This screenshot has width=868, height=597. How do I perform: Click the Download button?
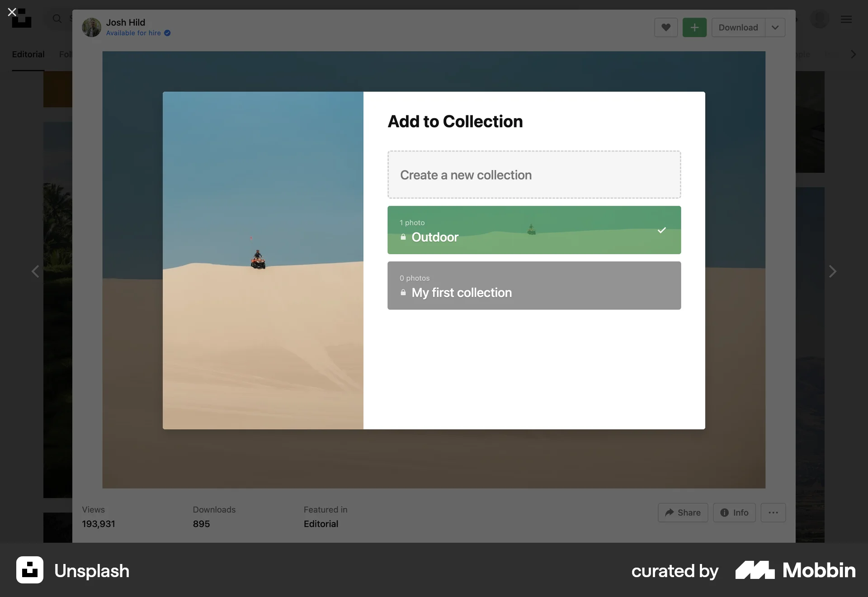point(738,28)
